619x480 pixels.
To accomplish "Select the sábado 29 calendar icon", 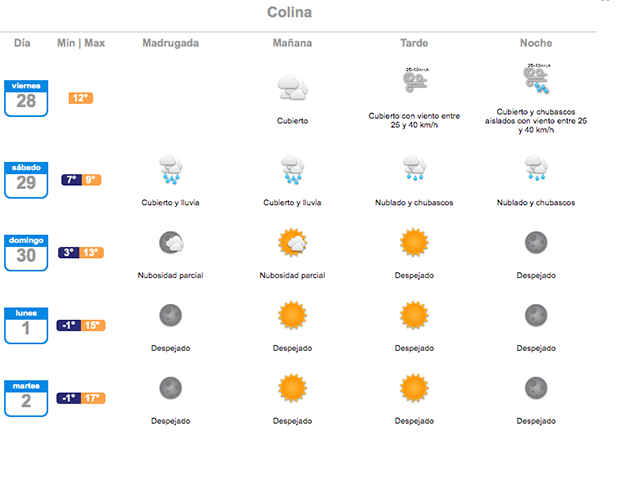I will tap(26, 180).
